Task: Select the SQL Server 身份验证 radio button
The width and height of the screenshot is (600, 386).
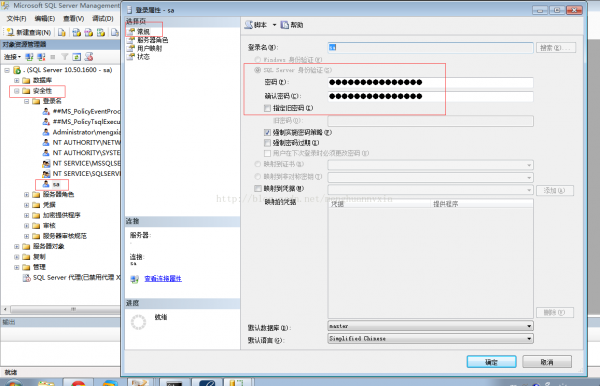Action: [x=258, y=70]
